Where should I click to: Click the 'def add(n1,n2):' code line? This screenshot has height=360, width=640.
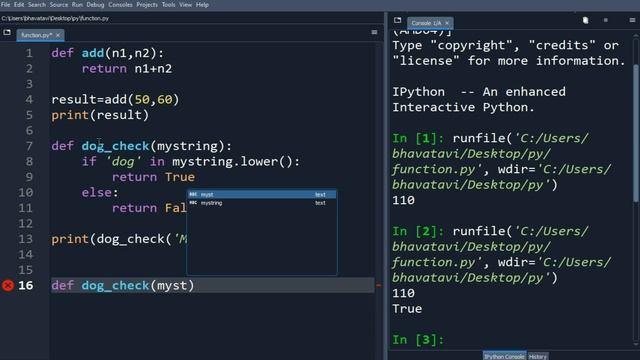pyautogui.click(x=108, y=53)
